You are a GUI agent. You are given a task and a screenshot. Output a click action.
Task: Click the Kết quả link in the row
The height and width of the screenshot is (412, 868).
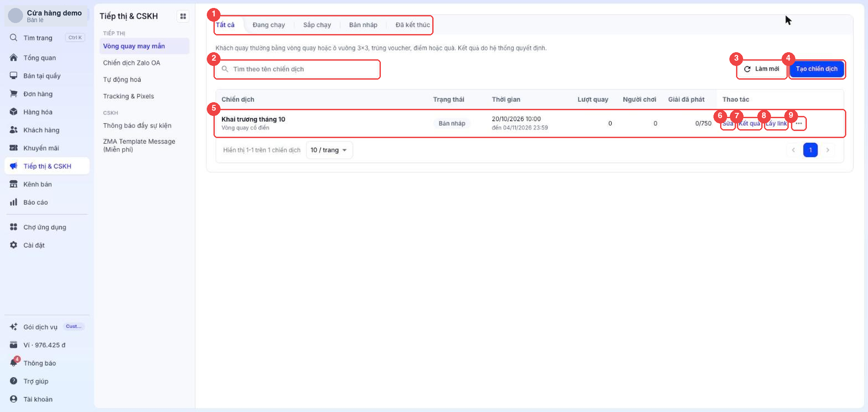[749, 123]
